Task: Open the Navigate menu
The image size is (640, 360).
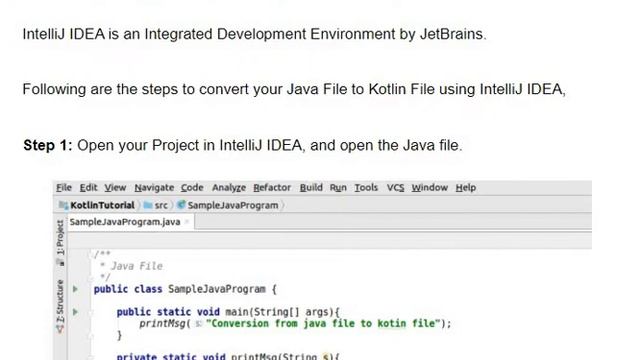Action: pos(154,188)
